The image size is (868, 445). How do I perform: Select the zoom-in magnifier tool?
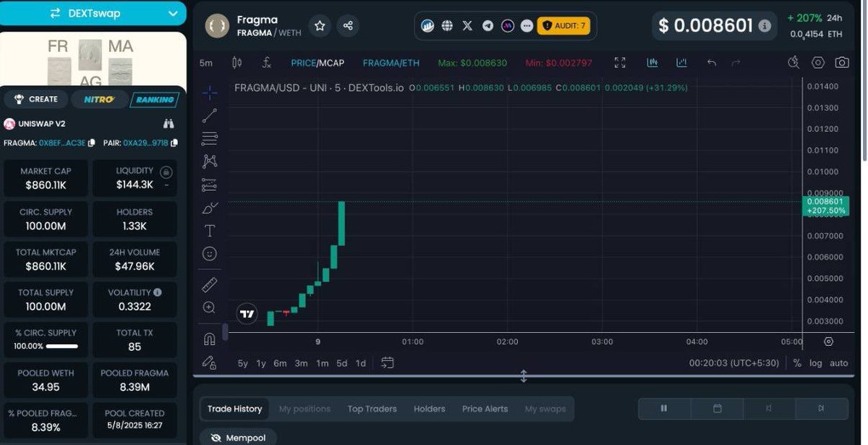click(209, 308)
